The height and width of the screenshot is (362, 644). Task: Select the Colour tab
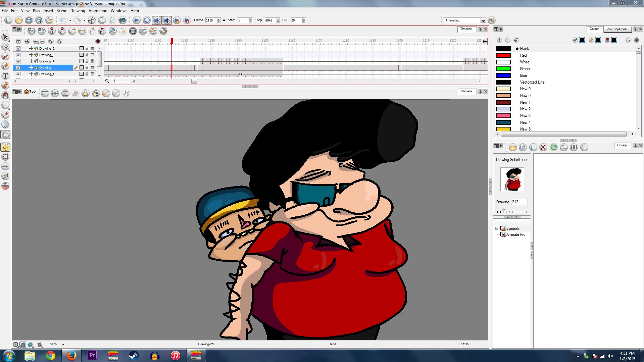point(594,29)
